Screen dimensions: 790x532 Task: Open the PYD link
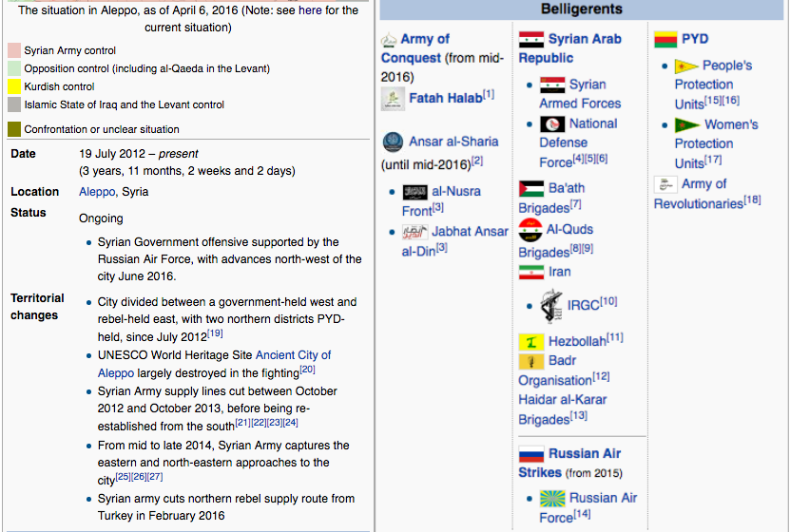click(x=695, y=39)
